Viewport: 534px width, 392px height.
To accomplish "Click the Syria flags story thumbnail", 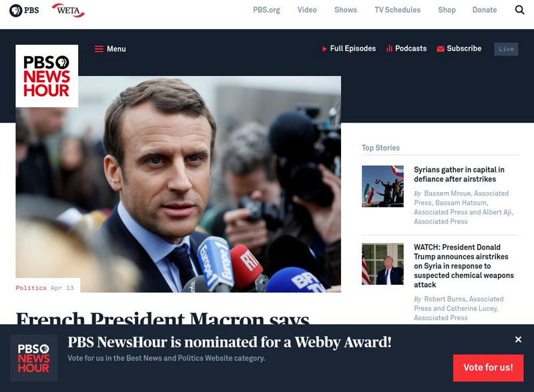I will [382, 186].
